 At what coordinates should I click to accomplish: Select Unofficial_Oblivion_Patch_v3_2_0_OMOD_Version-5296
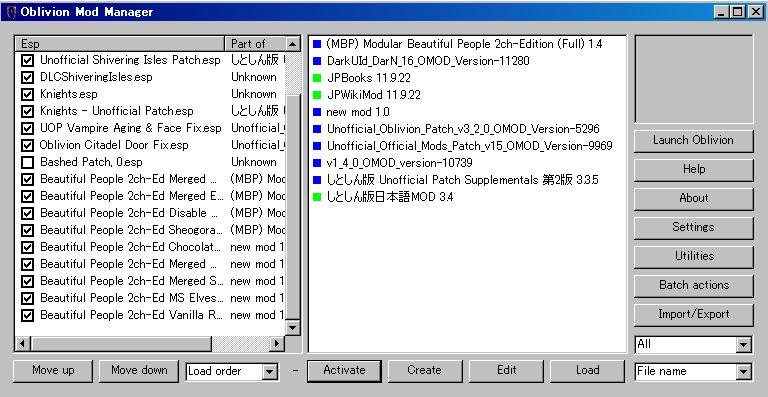463,129
